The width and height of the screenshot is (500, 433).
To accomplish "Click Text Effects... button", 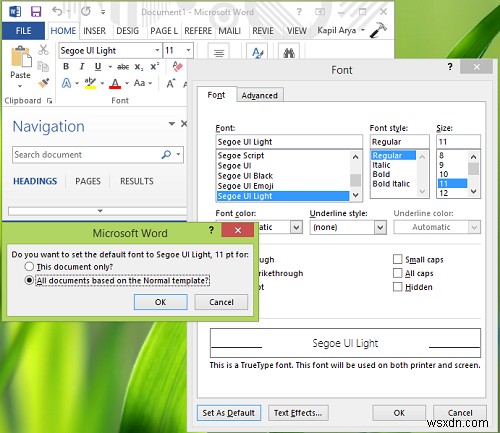I will pos(298,413).
